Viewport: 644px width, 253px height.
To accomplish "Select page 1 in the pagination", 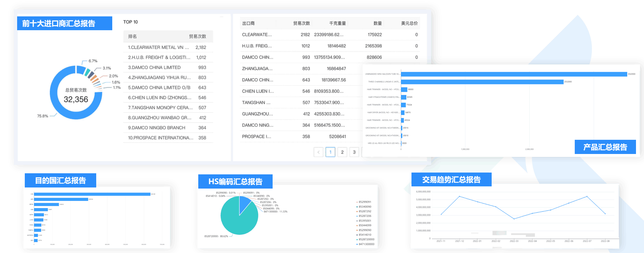I will (330, 152).
